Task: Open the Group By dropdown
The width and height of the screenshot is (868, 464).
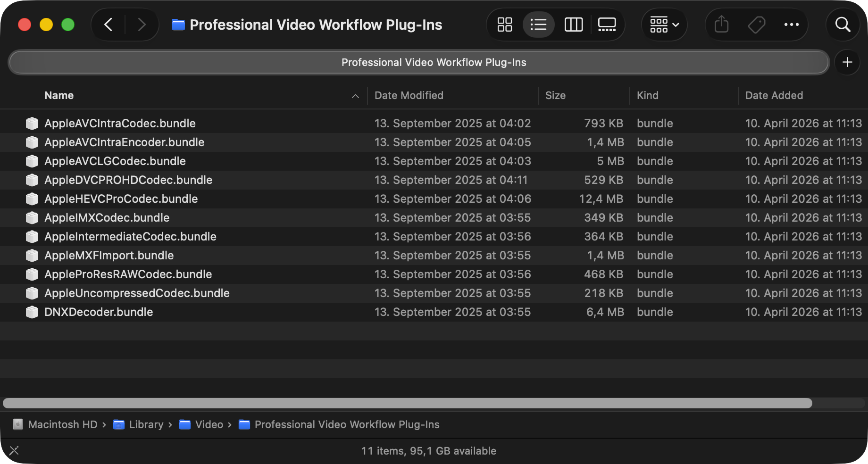Action: (664, 25)
